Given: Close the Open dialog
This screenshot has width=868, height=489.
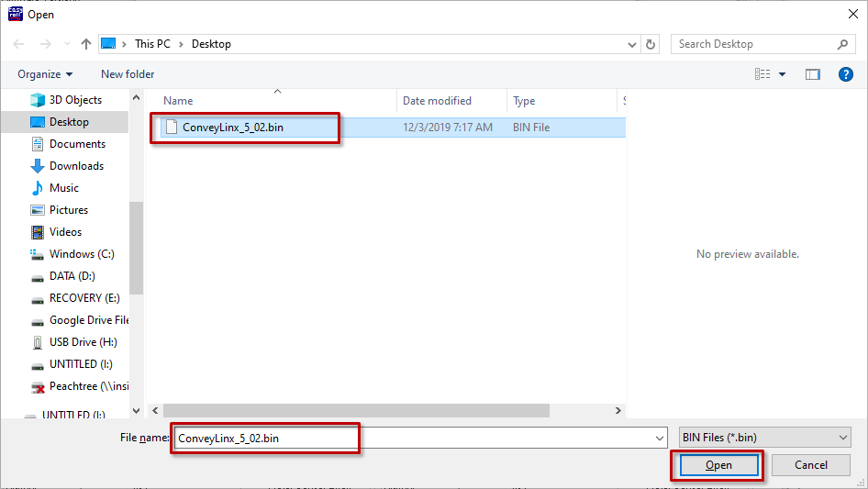Looking at the screenshot, I should (x=853, y=14).
